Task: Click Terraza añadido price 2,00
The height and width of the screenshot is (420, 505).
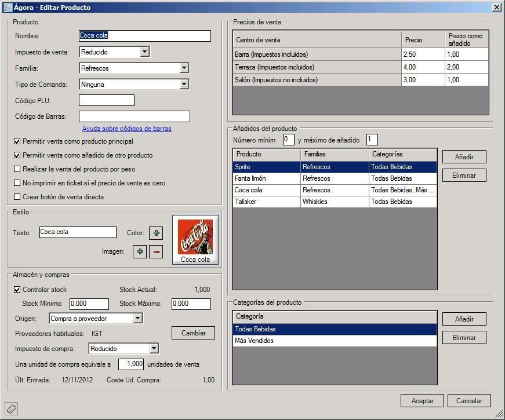Action: point(467,67)
